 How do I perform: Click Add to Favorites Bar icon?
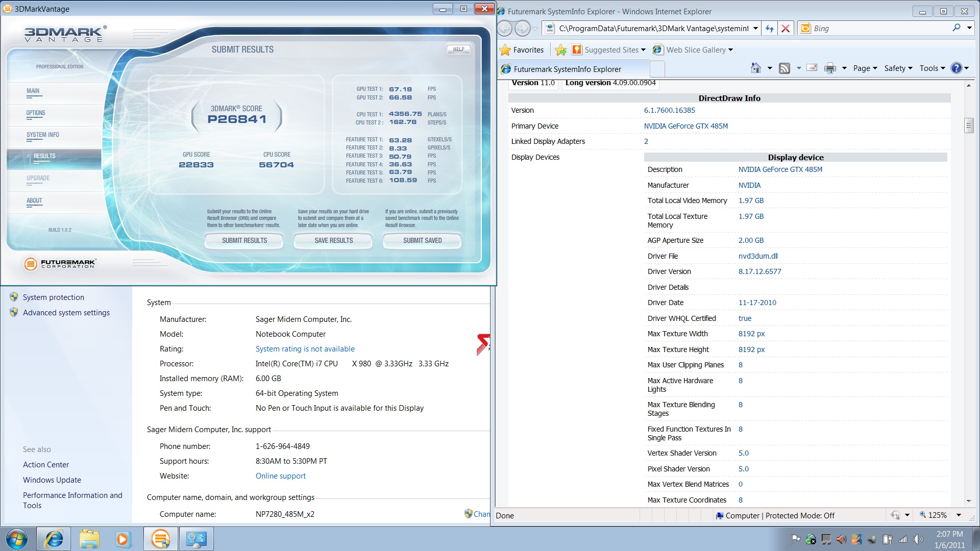560,49
